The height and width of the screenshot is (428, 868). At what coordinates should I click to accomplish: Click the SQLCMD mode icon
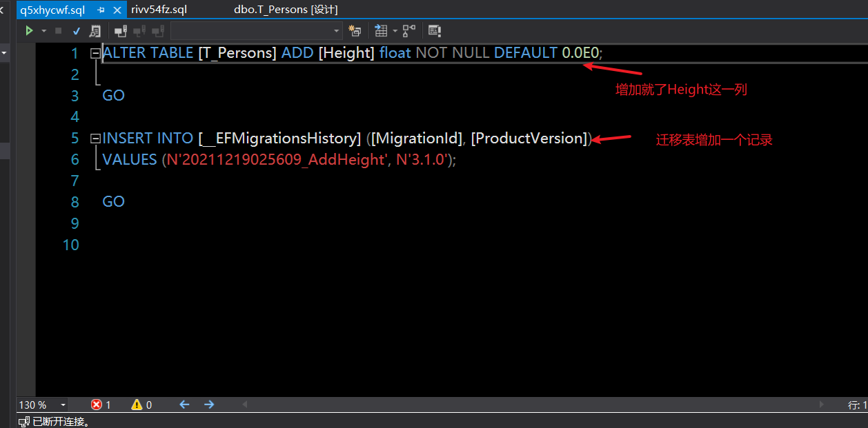pos(434,31)
